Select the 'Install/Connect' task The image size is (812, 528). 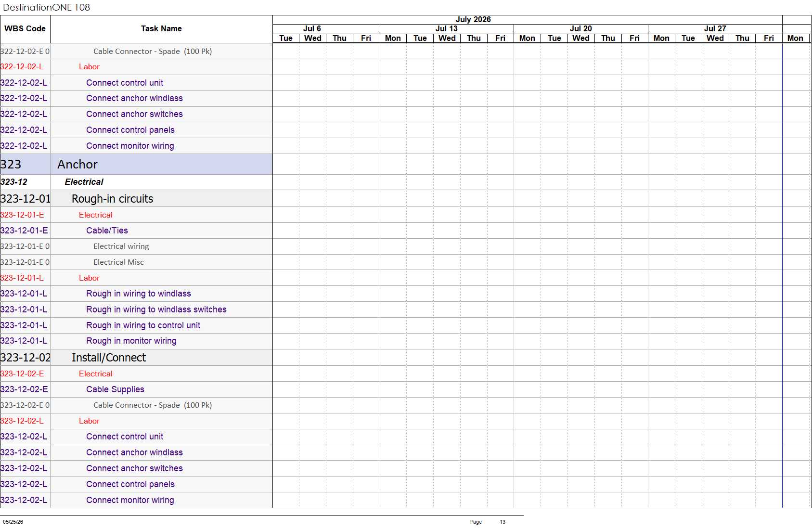point(109,358)
